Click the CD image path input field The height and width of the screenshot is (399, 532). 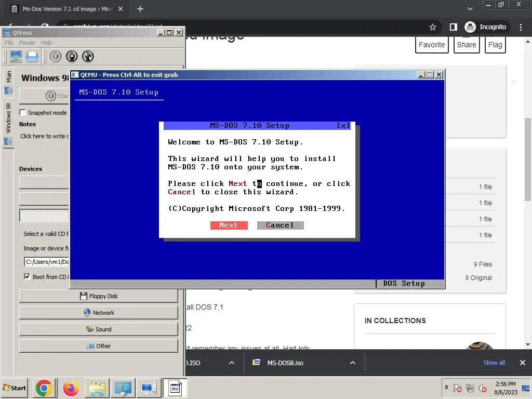pyautogui.click(x=46, y=262)
